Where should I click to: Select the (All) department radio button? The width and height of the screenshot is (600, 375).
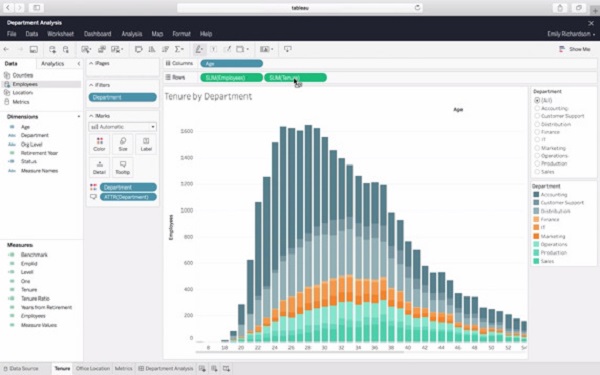[537, 100]
